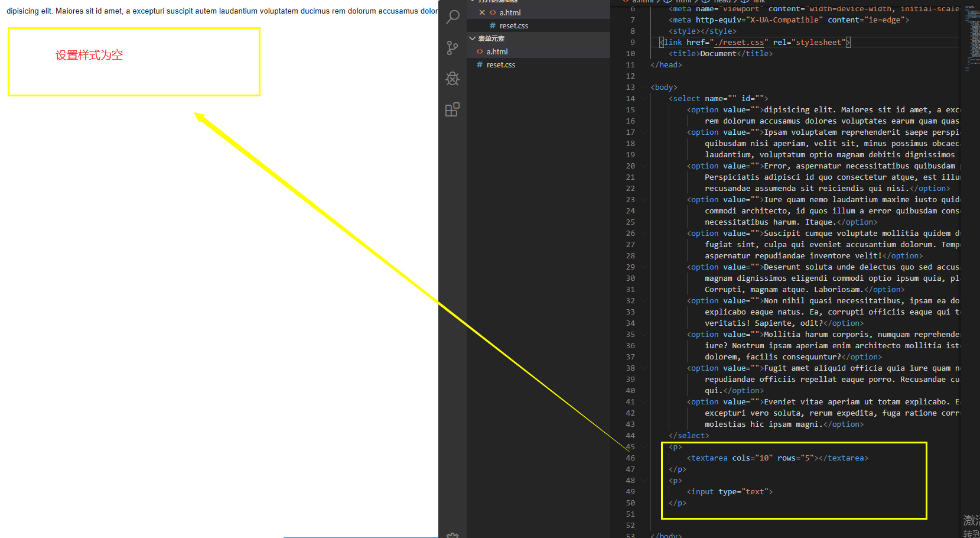
Task: Click the input type="text" tag line
Action: point(730,491)
